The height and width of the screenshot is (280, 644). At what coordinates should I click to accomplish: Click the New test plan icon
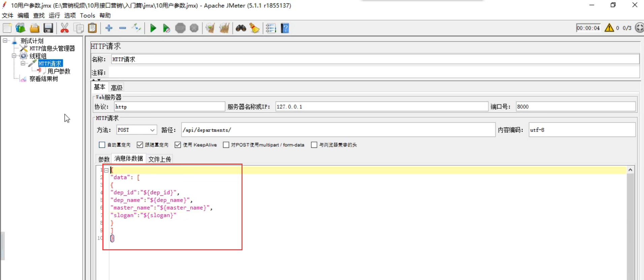(x=7, y=28)
